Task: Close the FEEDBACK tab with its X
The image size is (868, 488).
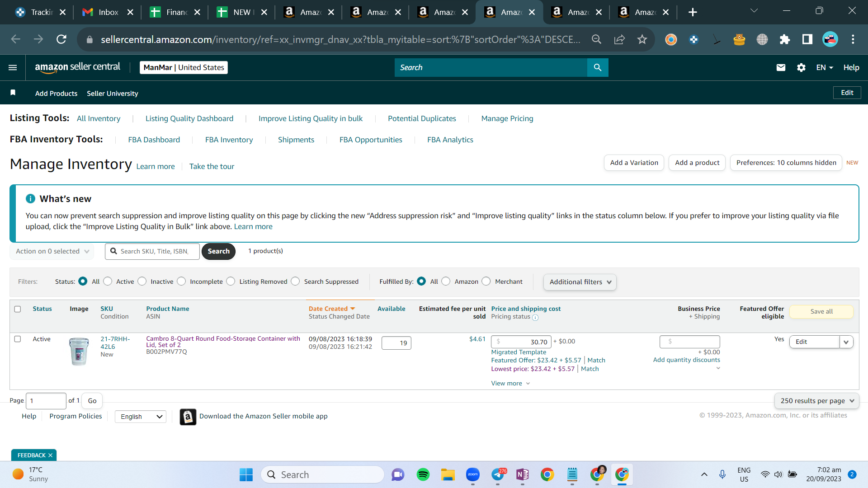Action: (50, 455)
